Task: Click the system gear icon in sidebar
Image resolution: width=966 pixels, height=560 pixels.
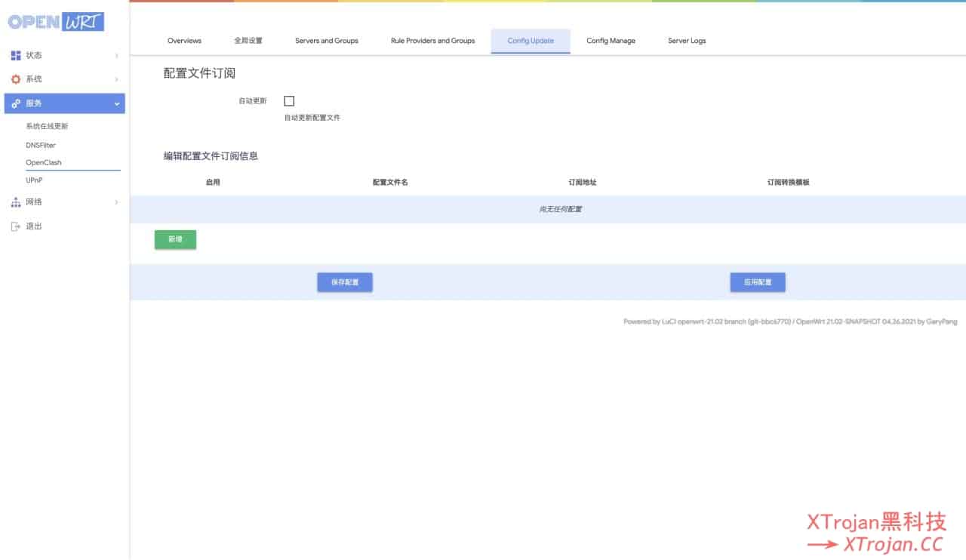Action: tap(16, 79)
